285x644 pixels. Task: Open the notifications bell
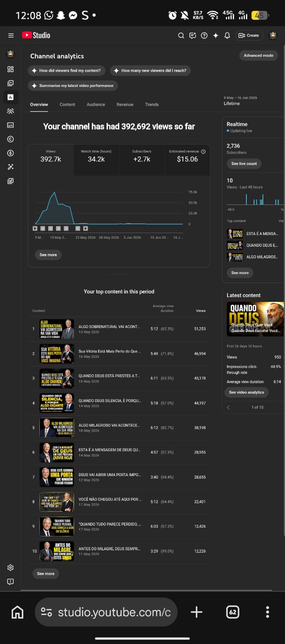(x=227, y=35)
